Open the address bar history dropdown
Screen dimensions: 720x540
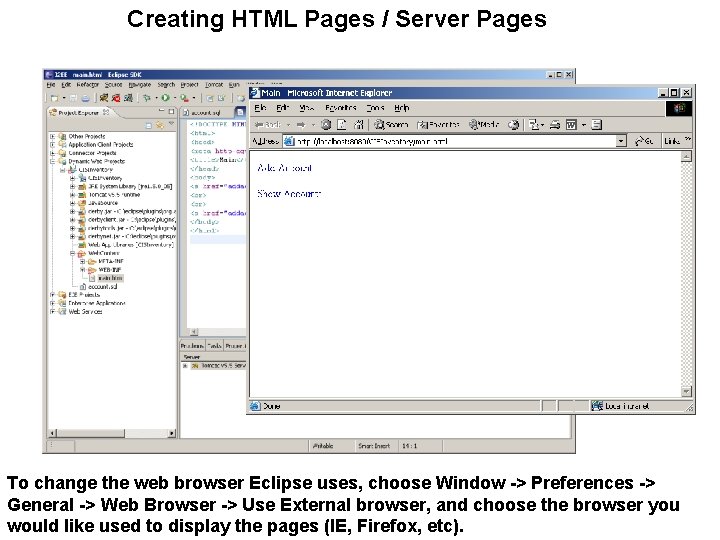click(621, 141)
